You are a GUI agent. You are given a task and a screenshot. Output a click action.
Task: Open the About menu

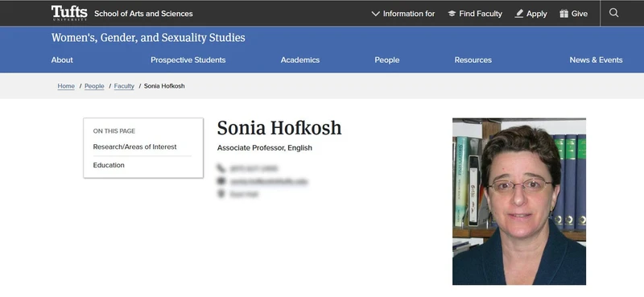[62, 60]
